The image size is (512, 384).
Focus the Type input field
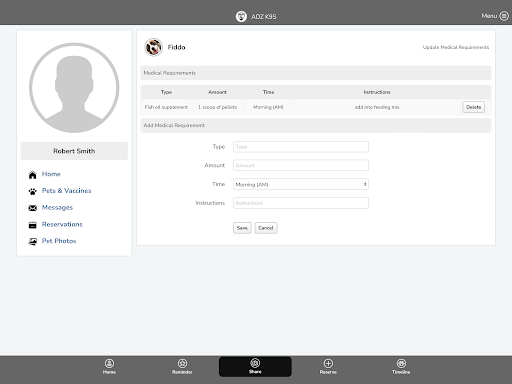click(x=301, y=147)
